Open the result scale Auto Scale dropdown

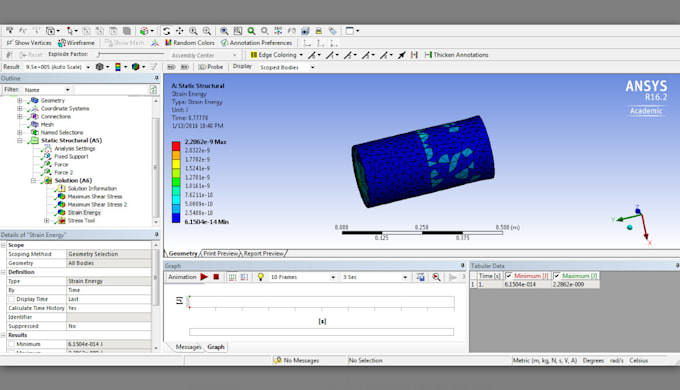click(88, 67)
